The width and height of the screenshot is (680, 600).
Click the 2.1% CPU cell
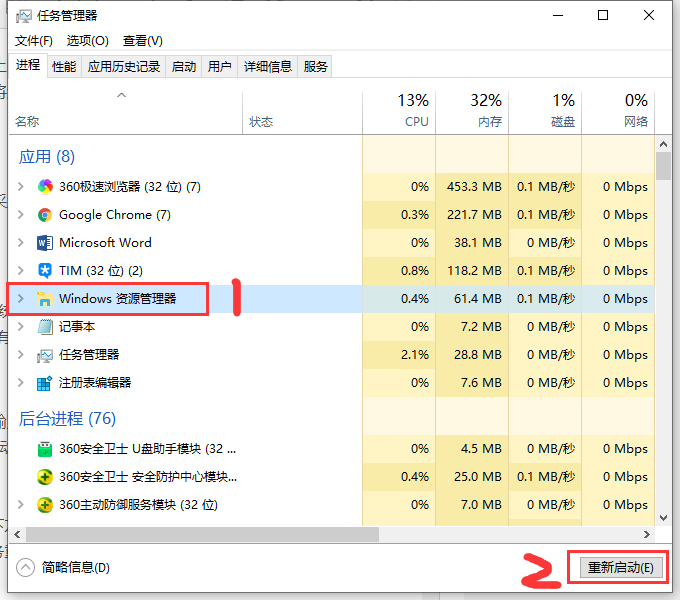(x=399, y=355)
